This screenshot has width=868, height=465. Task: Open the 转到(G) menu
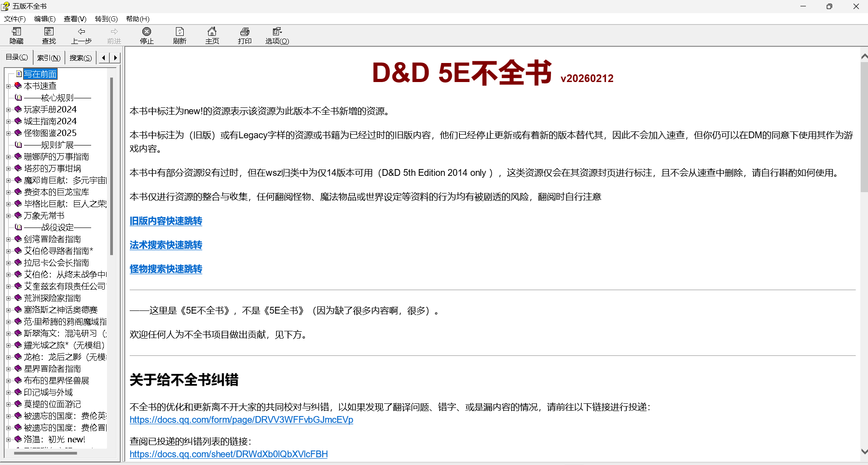tap(106, 19)
